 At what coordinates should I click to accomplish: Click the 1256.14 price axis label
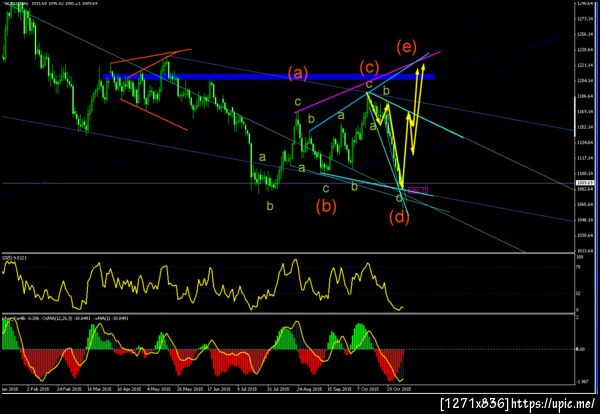coord(585,34)
